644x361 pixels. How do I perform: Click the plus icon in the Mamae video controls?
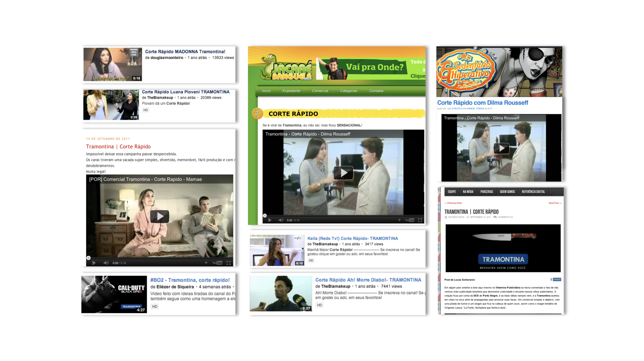pyautogui.click(x=206, y=263)
